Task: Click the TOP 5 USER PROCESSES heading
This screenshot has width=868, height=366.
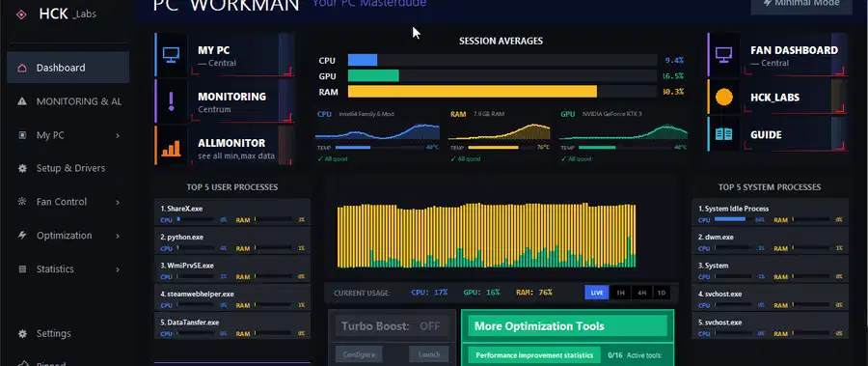Action: pos(232,187)
